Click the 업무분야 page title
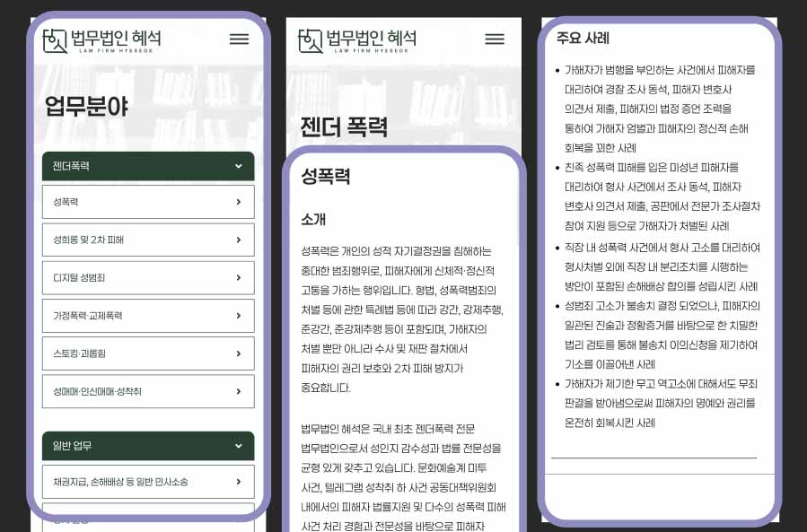Viewport: 807px width, 532px height. tap(87, 107)
